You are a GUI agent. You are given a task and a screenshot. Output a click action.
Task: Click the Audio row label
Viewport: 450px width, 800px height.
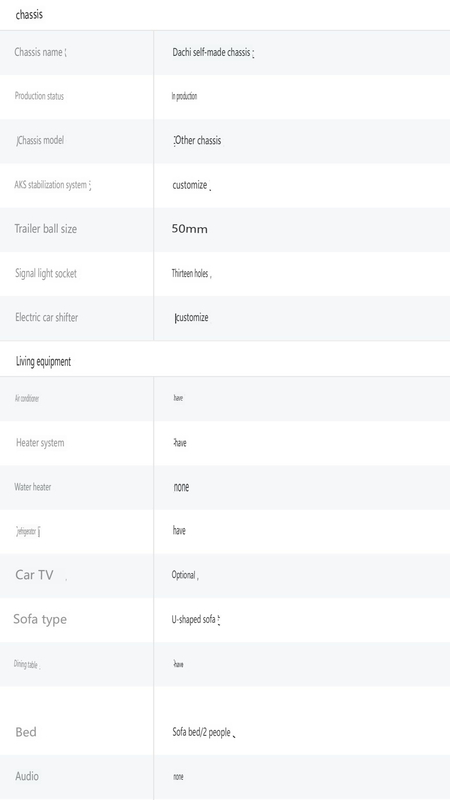(x=27, y=777)
